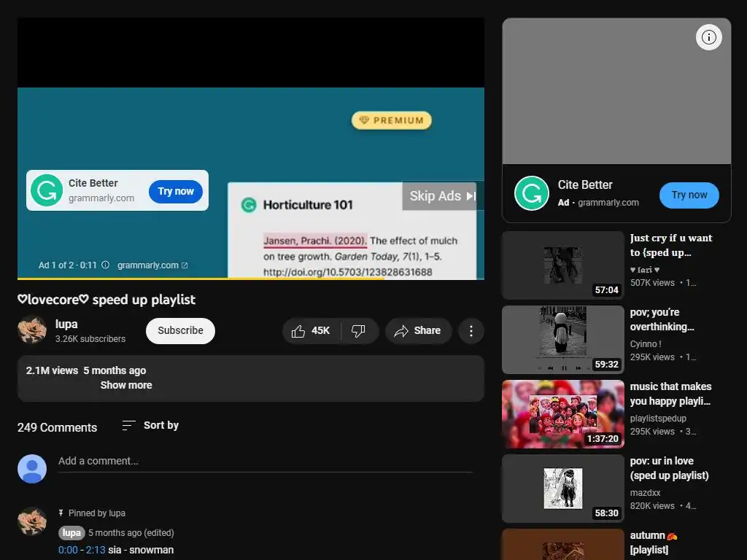Click the ad info icon beside Ad 1 of 2

[106, 265]
